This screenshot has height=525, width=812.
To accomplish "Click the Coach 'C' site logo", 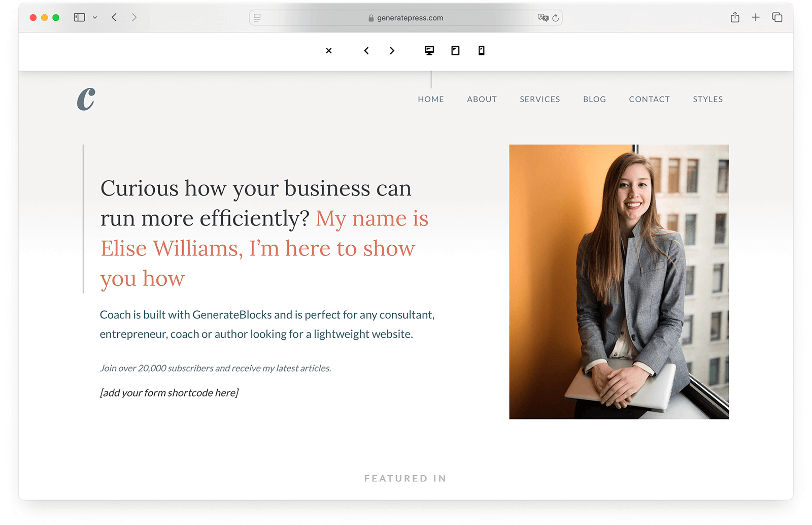I will tap(86, 99).
